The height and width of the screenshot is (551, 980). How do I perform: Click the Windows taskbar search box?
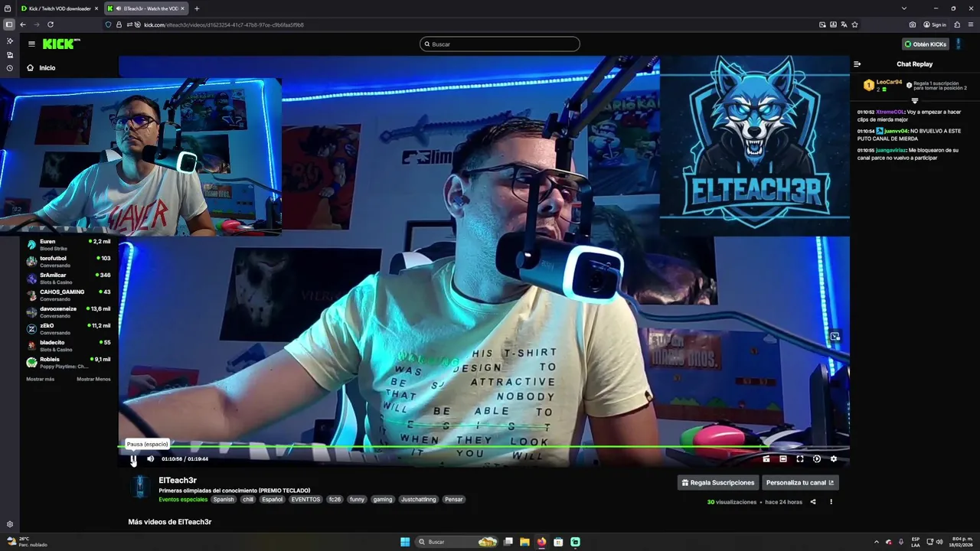pyautogui.click(x=457, y=542)
